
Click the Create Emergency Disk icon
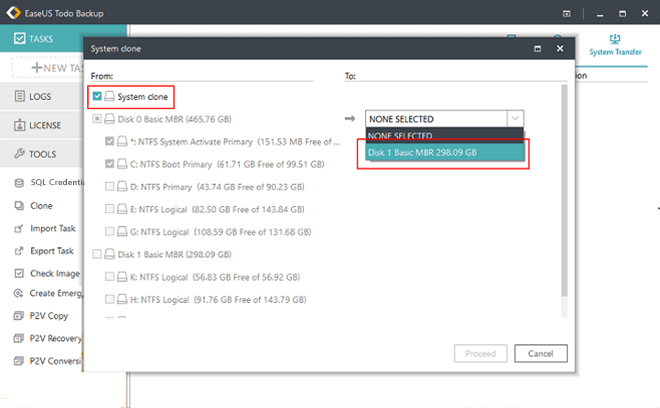(19, 293)
